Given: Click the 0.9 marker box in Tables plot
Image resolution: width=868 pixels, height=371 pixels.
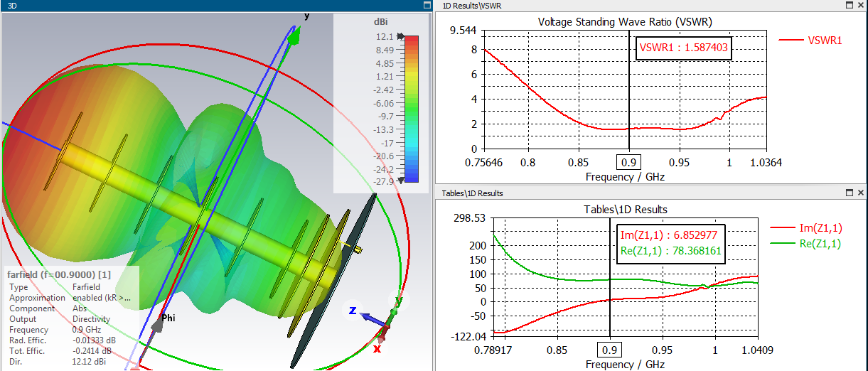Looking at the screenshot, I should coord(610,350).
